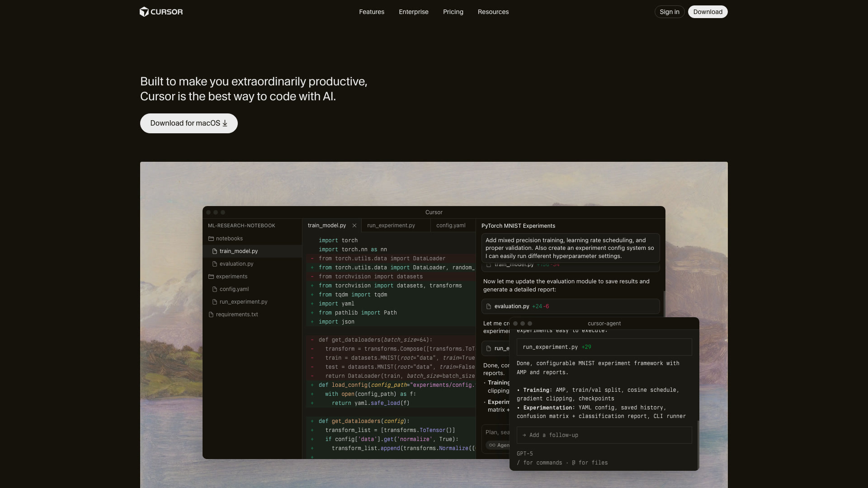Click the experiments folder icon
This screenshot has width=868, height=488.
pos(211,277)
